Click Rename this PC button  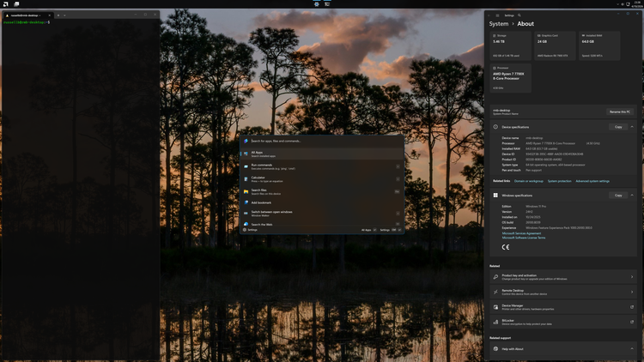[620, 112]
